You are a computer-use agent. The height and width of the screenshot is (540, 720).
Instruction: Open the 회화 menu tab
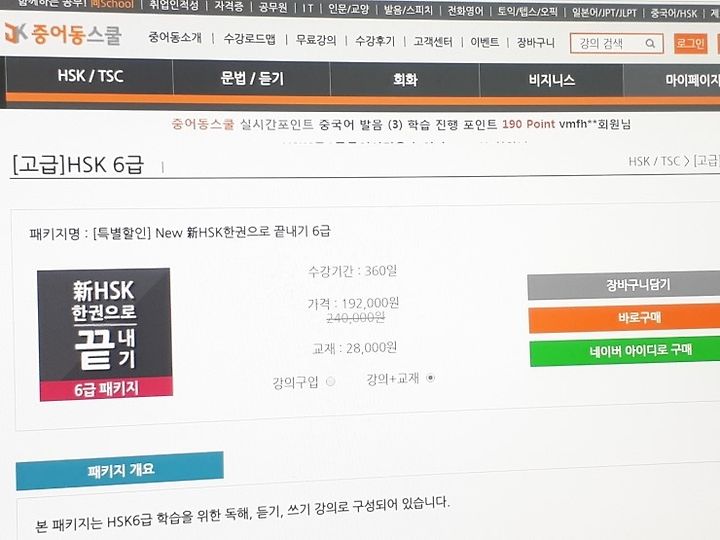coord(405,80)
